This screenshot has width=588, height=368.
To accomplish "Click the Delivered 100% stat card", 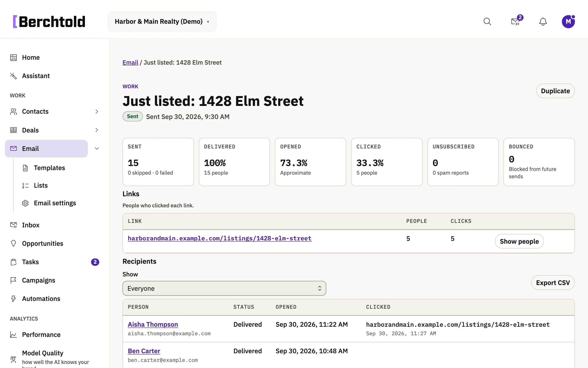I will coord(234,162).
